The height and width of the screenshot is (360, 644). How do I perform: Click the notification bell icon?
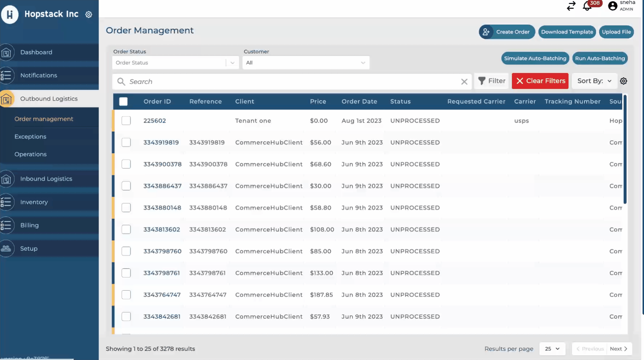coord(587,6)
